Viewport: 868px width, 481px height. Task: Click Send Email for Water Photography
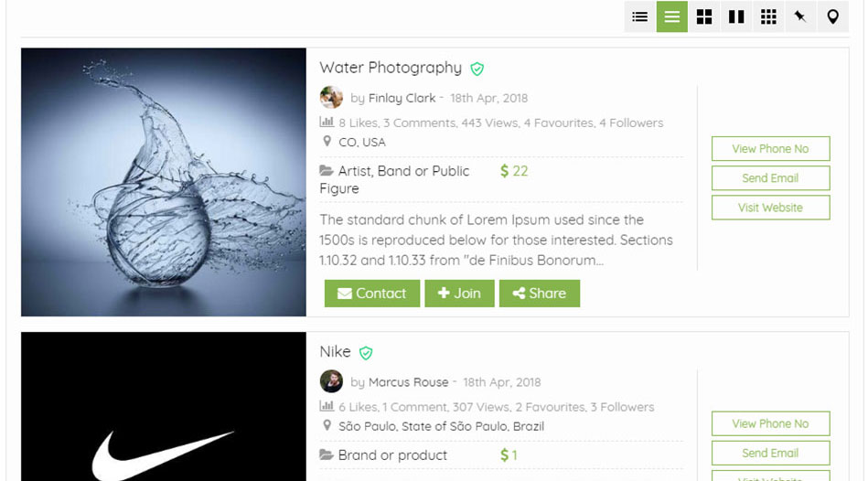(770, 178)
